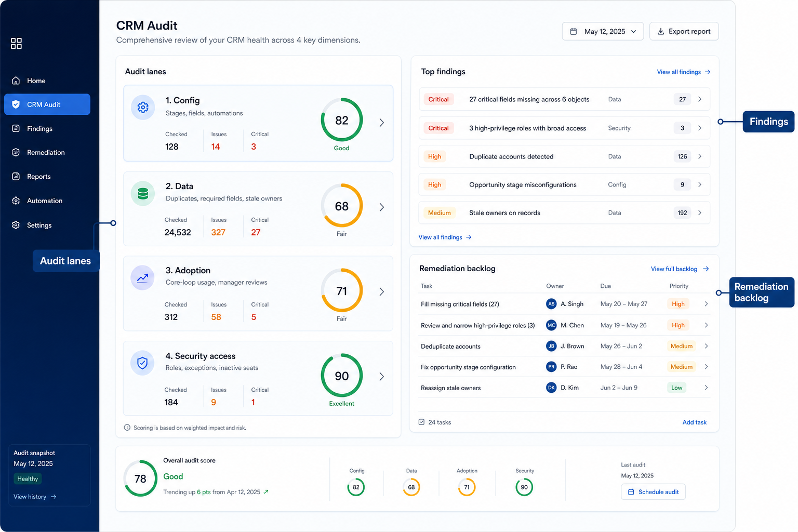Expand the Adoption lane chevron

point(382,292)
